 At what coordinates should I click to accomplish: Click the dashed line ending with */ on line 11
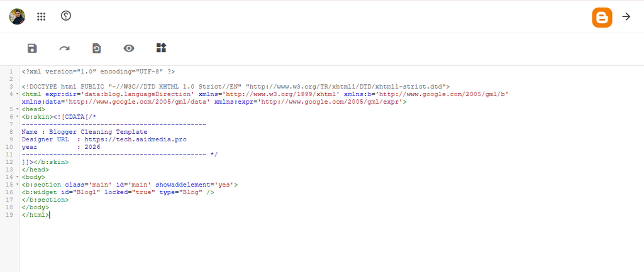coord(119,155)
